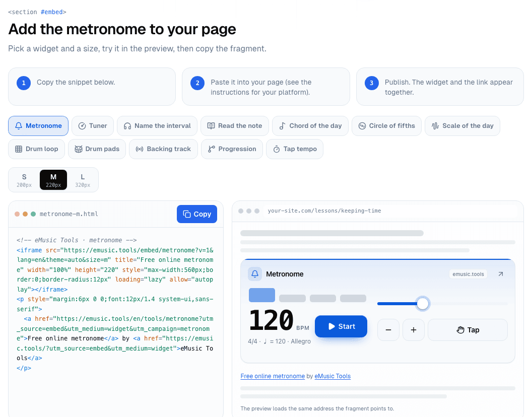Click step 3 Publish card
The image size is (532, 417).
440,87
